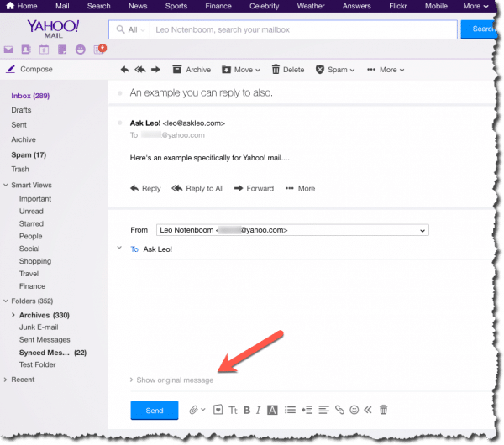Delete the open message with trash icon
Viewport: 504px width, 445px height.
tap(288, 70)
